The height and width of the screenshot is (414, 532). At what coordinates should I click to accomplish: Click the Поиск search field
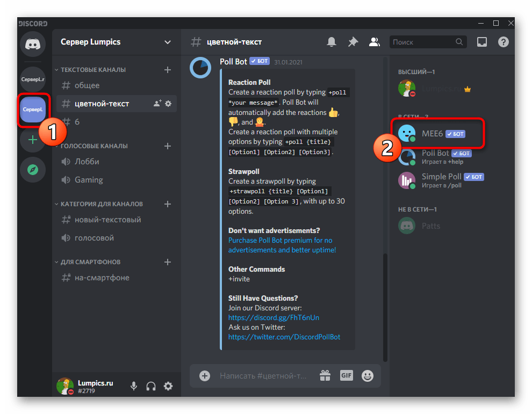tap(422, 42)
